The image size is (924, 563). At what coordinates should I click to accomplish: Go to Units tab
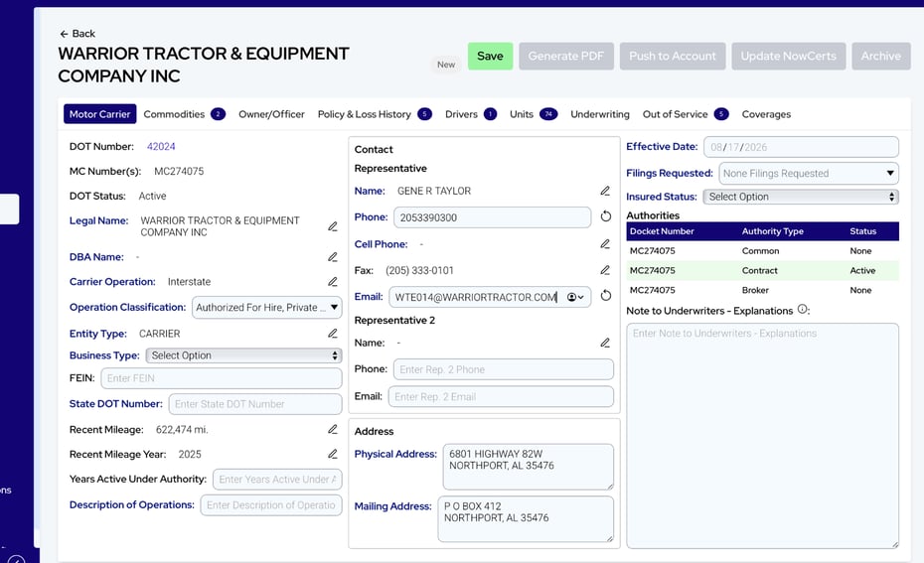click(533, 114)
